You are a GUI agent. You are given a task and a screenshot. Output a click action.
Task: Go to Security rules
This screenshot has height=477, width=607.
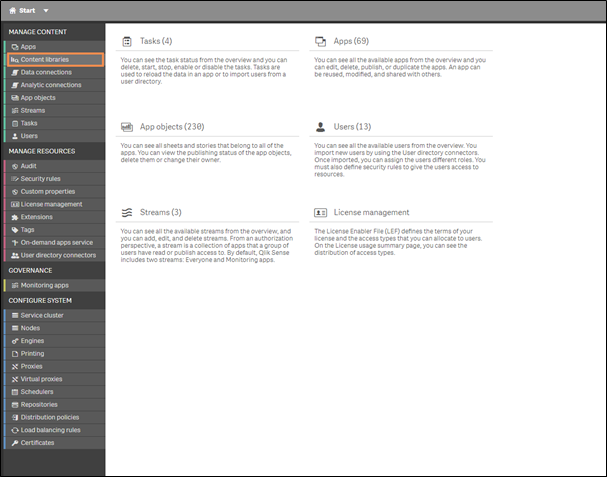(55, 179)
